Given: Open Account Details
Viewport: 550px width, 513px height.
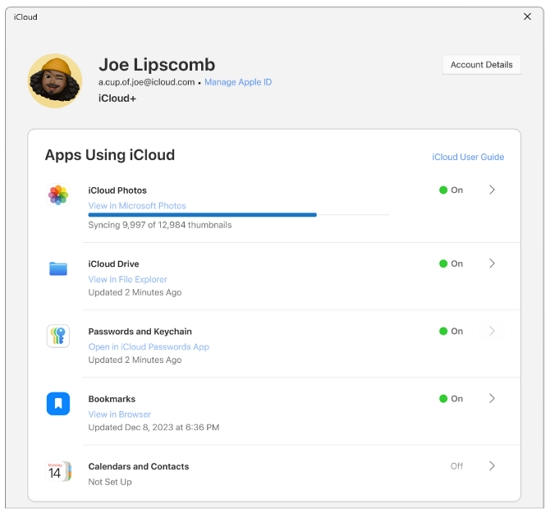Looking at the screenshot, I should [481, 65].
